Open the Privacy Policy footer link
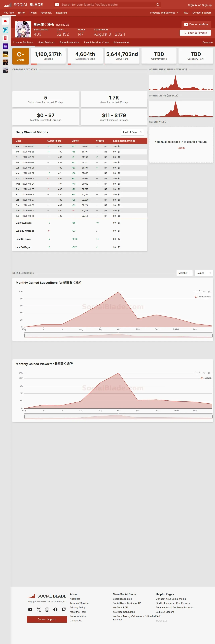Viewport: 215px width, 644px height. click(x=78, y=608)
